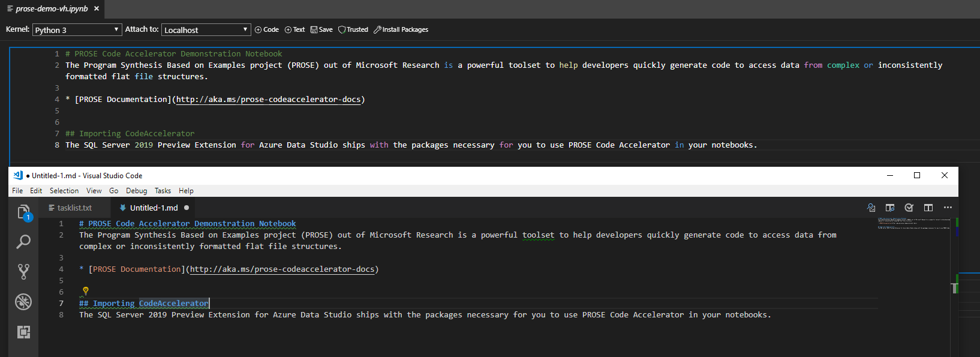980x357 pixels.
Task: Click '# PROSE Code Accelerator' heading in VS Code
Action: (x=188, y=223)
